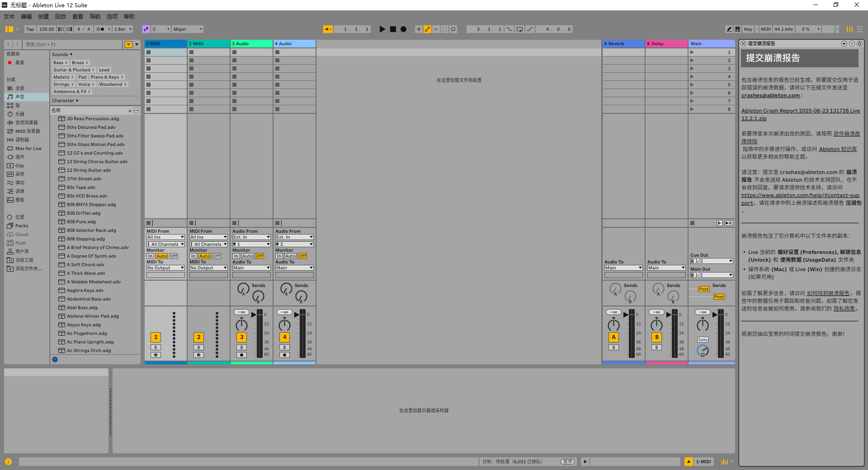Click the track 3 pan knob

click(241, 324)
